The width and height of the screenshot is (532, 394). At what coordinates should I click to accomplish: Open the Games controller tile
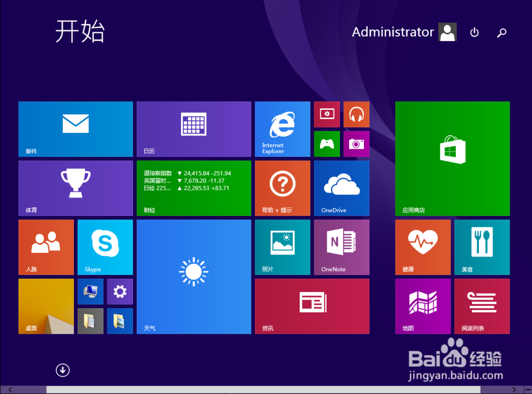click(x=327, y=144)
